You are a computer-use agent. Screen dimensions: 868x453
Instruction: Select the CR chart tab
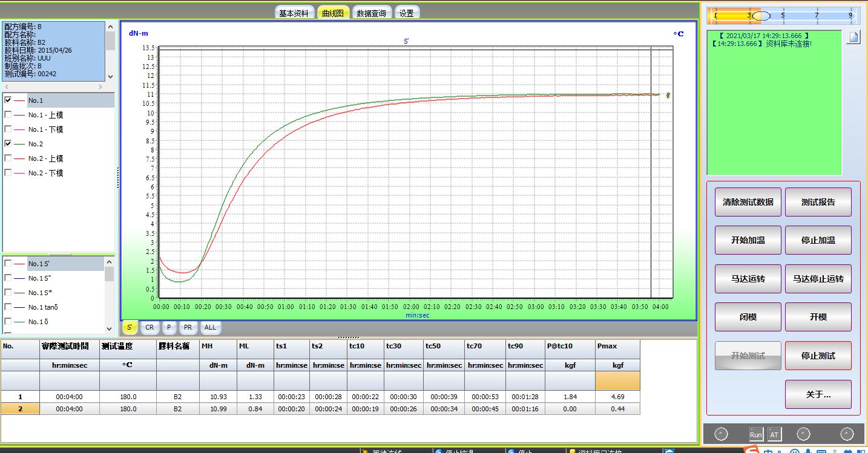click(x=150, y=327)
